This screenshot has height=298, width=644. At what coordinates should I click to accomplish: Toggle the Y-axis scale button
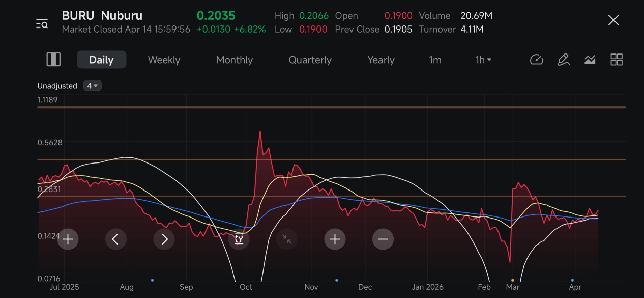(239, 239)
